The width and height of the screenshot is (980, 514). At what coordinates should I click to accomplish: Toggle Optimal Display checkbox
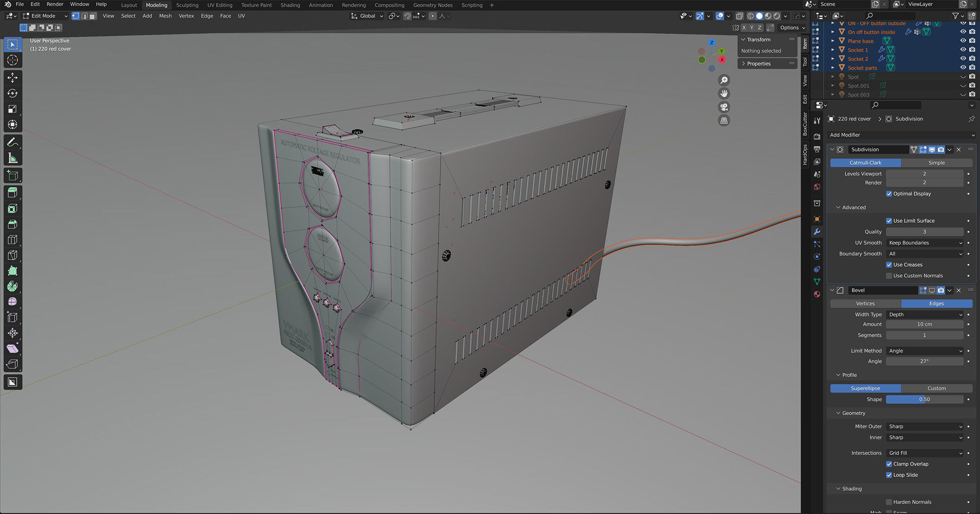click(x=889, y=194)
